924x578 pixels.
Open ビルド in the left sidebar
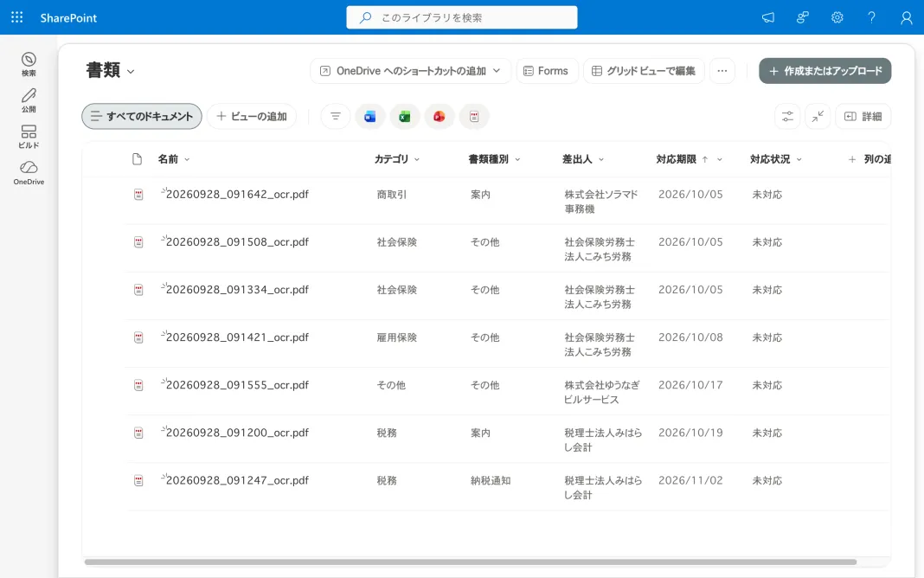(x=29, y=136)
